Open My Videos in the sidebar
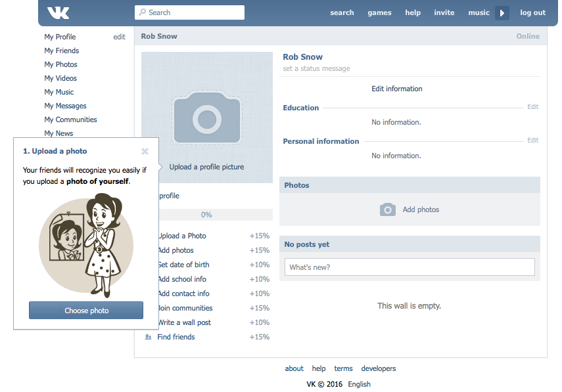 [x=60, y=78]
